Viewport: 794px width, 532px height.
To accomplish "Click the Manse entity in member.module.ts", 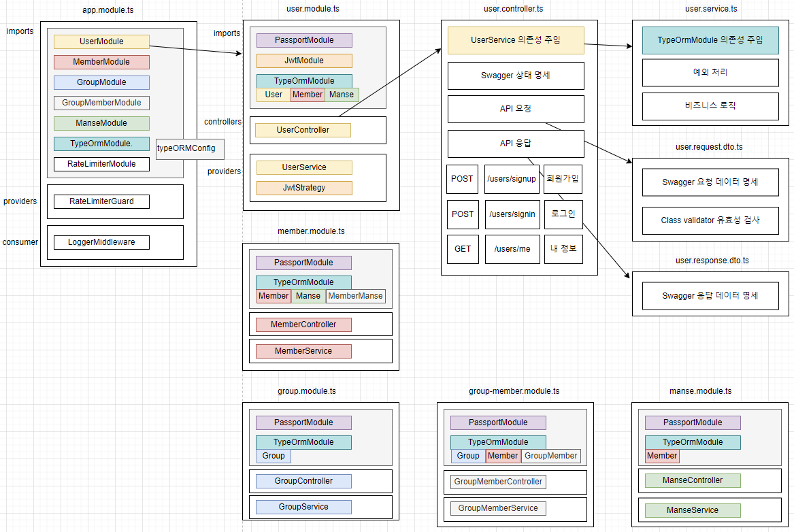I will [308, 296].
